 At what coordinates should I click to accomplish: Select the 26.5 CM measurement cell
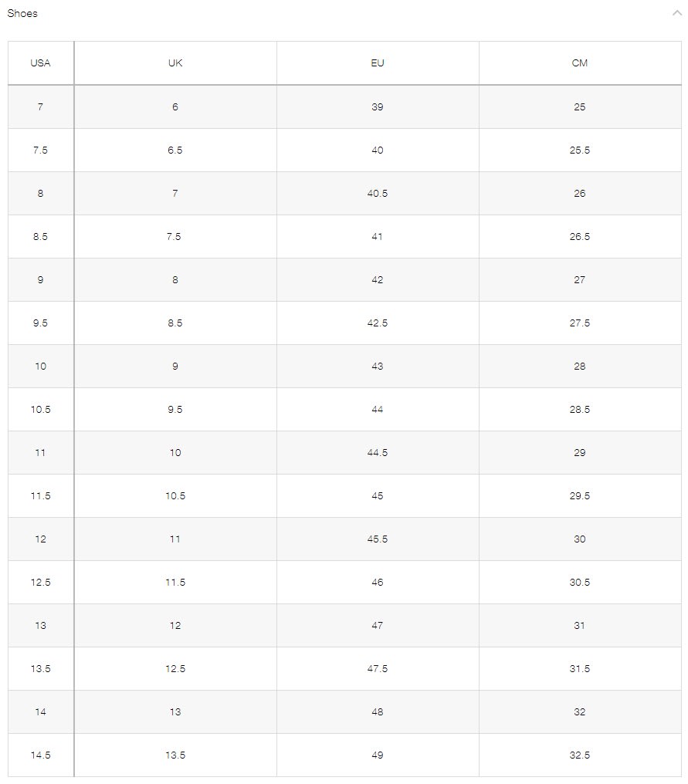coord(581,237)
